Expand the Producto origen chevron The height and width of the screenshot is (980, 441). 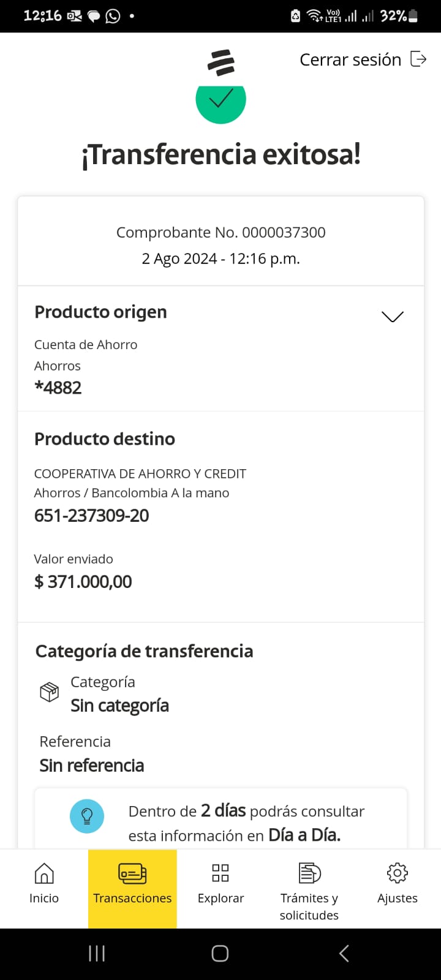click(393, 316)
